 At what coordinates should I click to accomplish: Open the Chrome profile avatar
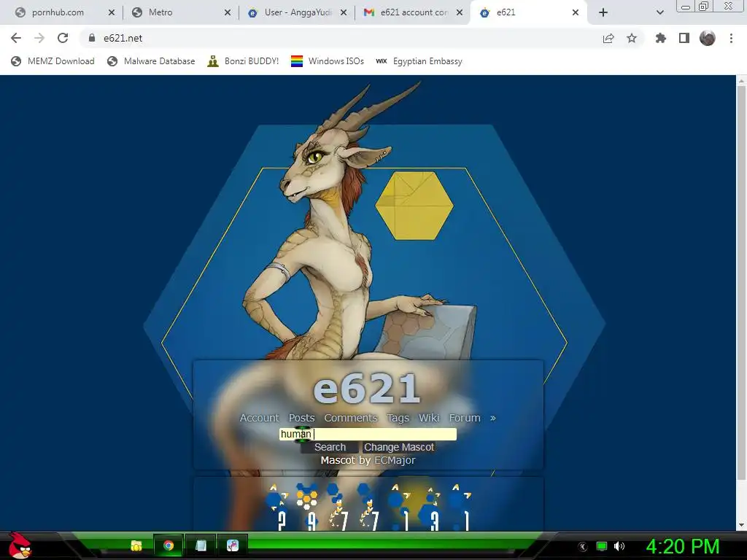coord(708,38)
